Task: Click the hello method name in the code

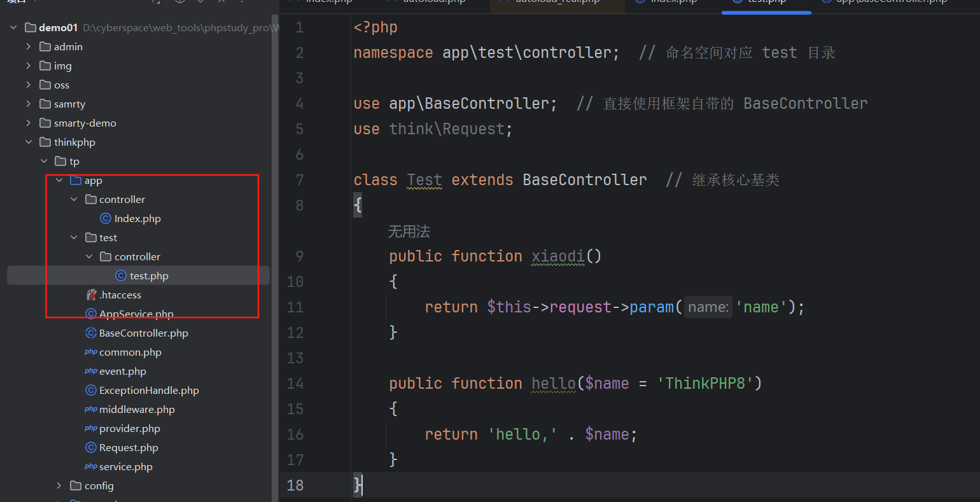Action: click(554, 383)
